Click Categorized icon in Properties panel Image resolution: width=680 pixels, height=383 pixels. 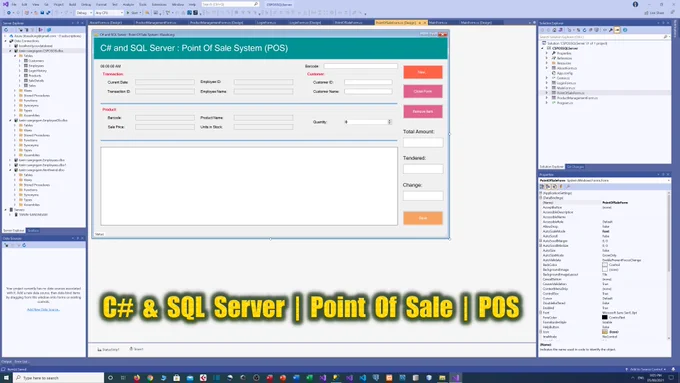(x=542, y=187)
